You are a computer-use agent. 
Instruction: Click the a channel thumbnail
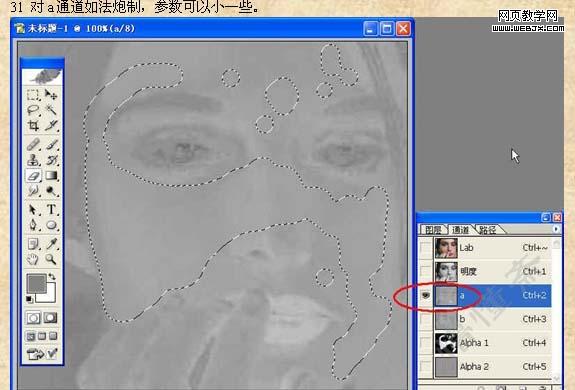point(446,295)
